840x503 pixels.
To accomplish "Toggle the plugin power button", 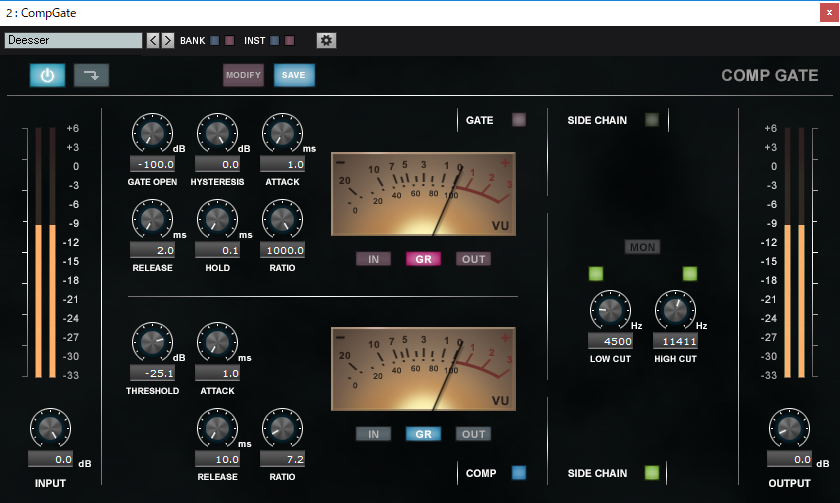I will click(x=47, y=75).
